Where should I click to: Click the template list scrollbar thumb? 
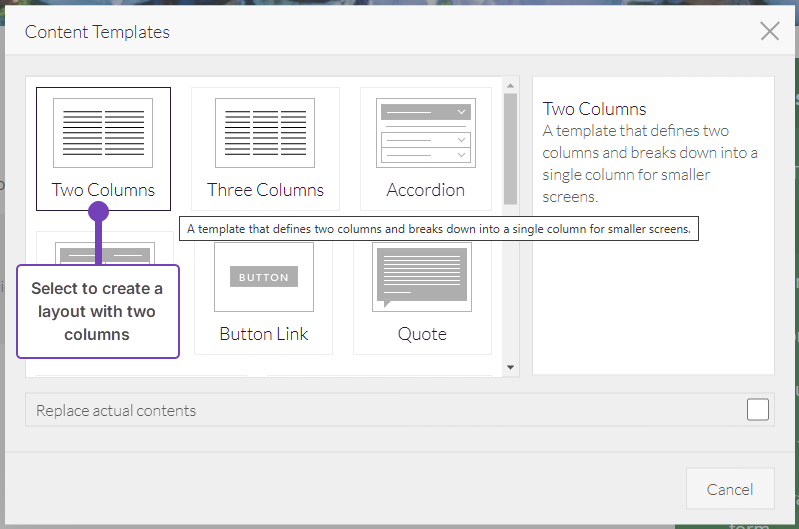(511, 148)
